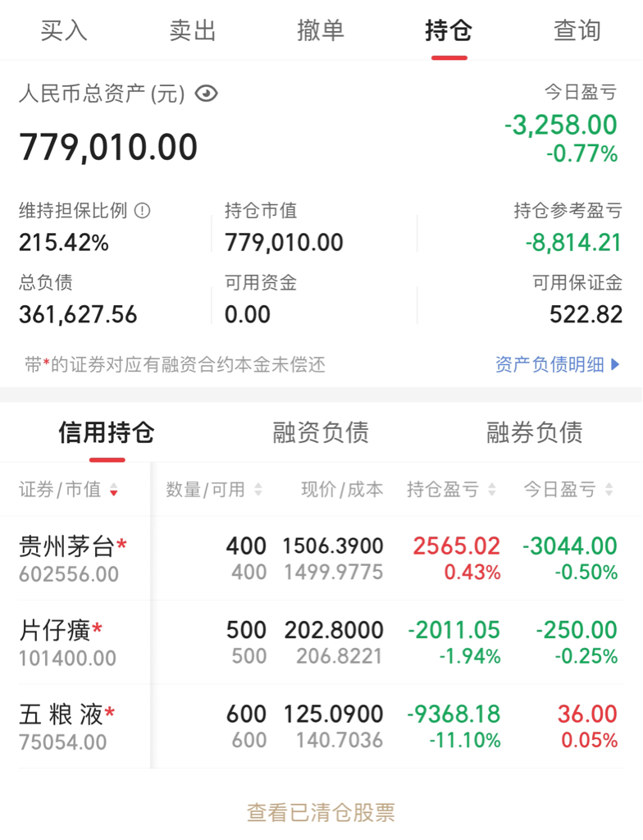Tap 查看已清仓股票 link
Screen dimensions: 643x840
[321, 812]
